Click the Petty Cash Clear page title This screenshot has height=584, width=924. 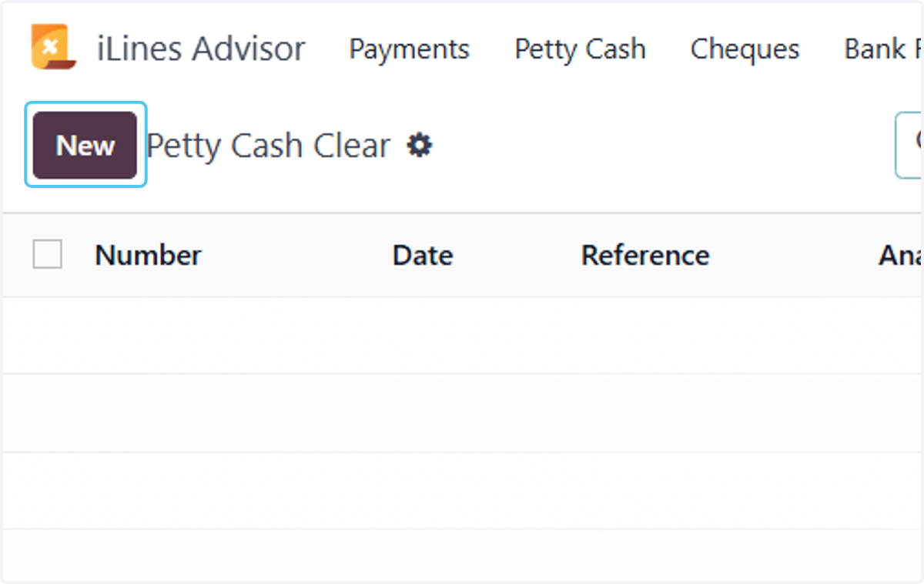point(268,145)
